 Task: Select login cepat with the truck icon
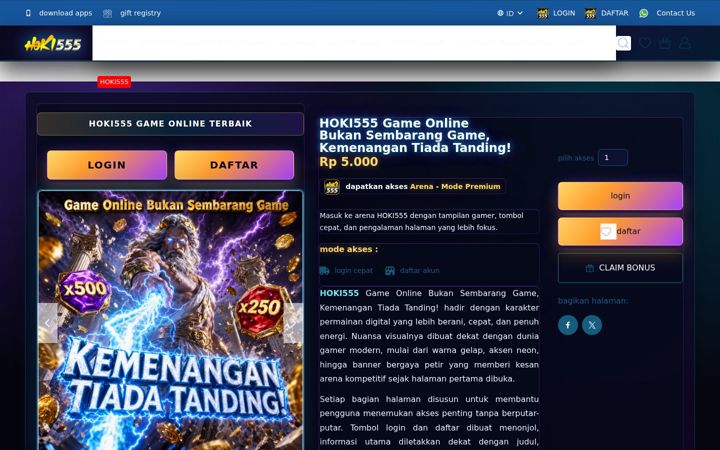click(346, 270)
